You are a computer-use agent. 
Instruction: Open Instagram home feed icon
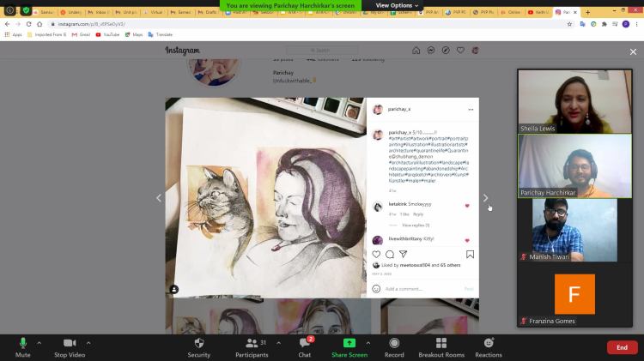pos(416,51)
